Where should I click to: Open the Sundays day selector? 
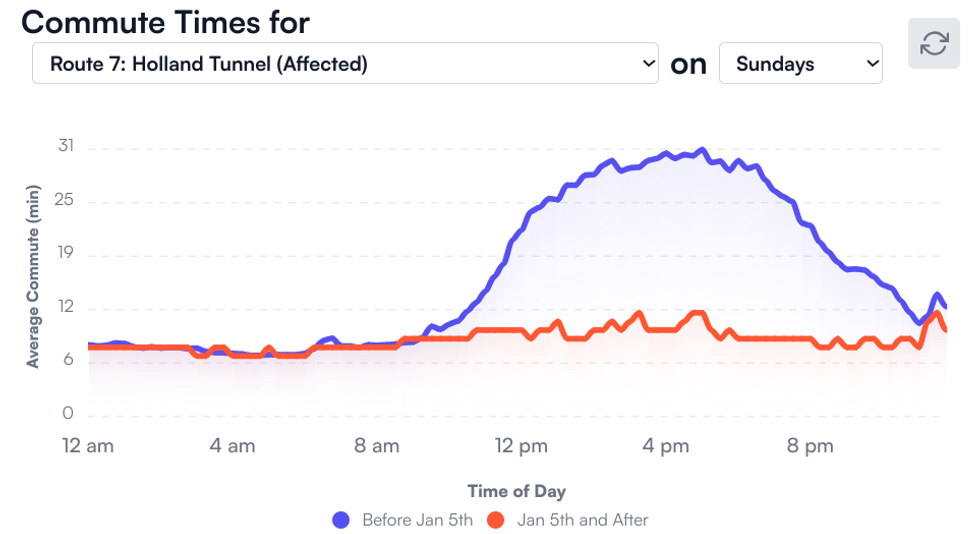(800, 64)
